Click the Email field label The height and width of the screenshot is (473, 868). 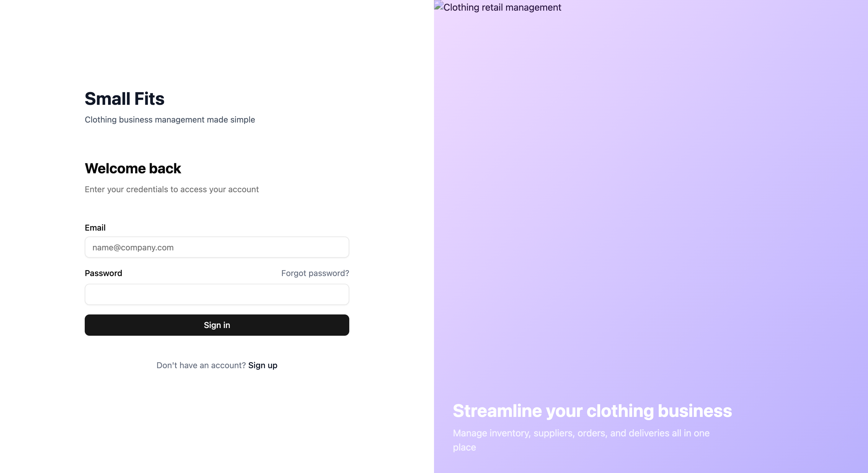pos(95,228)
